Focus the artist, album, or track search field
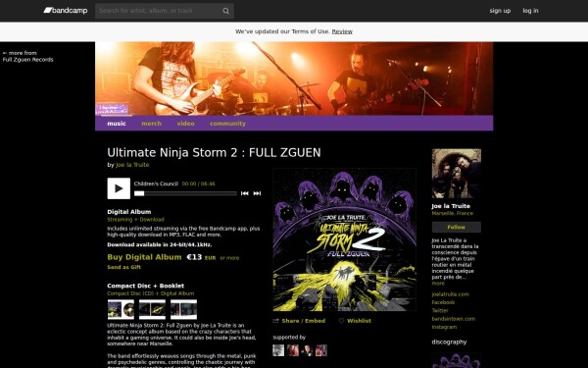The height and width of the screenshot is (368, 588). pyautogui.click(x=160, y=11)
